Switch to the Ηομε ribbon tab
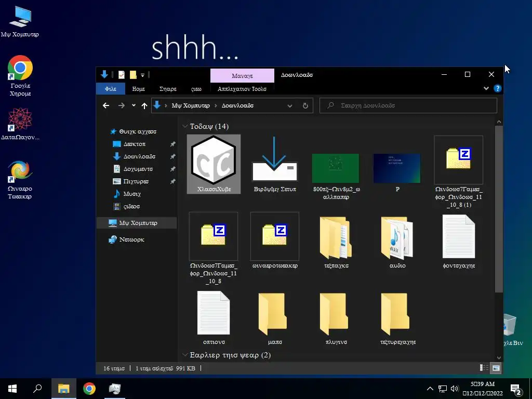 pyautogui.click(x=138, y=89)
